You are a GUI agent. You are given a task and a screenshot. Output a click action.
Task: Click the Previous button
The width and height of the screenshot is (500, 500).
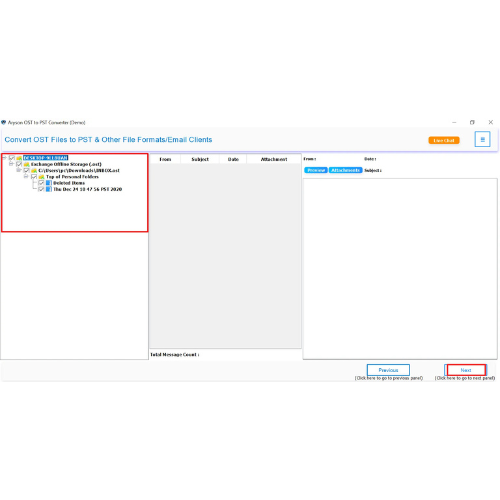pyautogui.click(x=388, y=370)
